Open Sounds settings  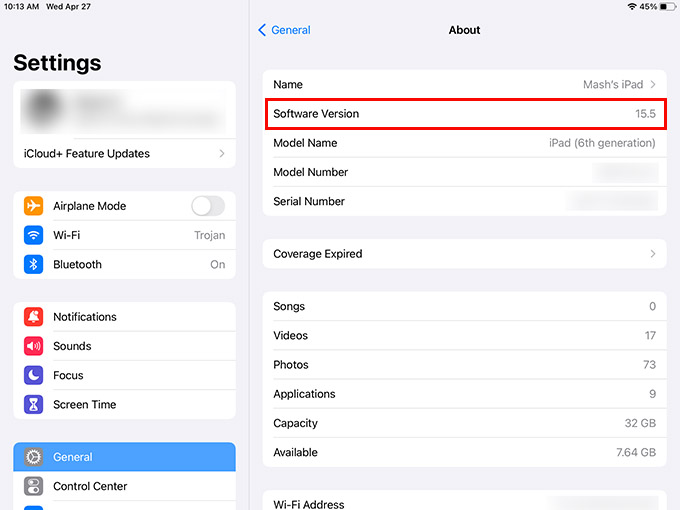tap(124, 346)
